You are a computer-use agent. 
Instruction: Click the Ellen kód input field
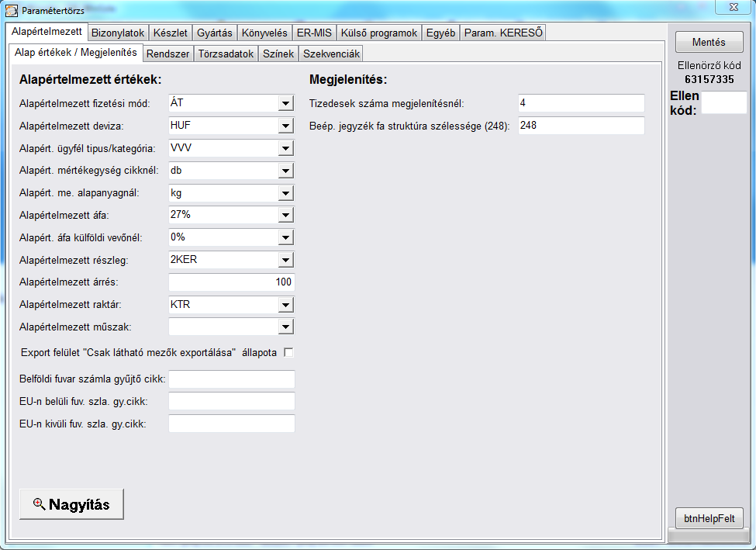click(723, 102)
